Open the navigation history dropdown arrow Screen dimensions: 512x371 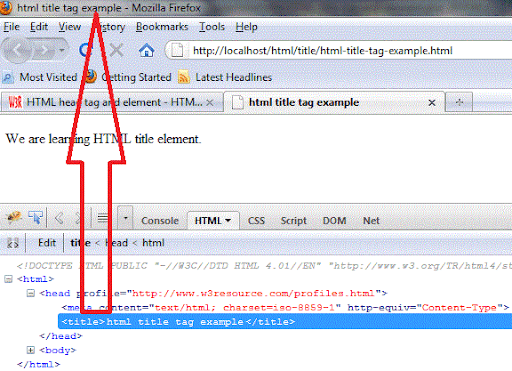point(62,50)
